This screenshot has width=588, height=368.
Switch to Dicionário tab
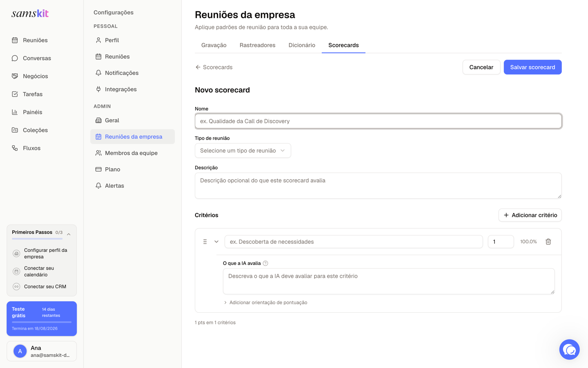coord(302,45)
